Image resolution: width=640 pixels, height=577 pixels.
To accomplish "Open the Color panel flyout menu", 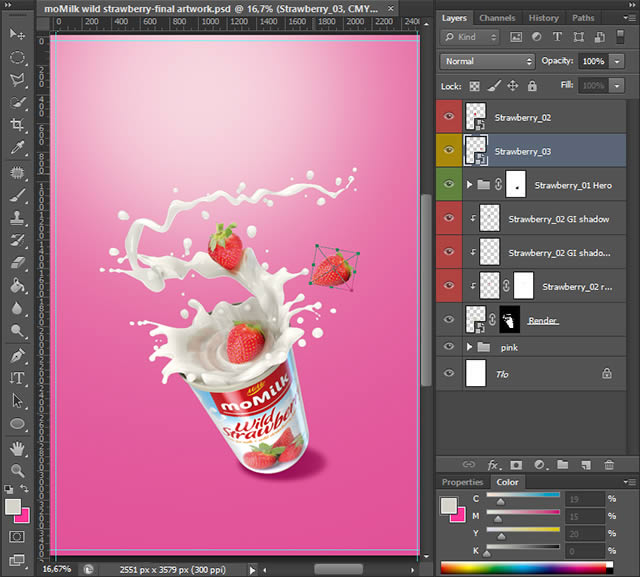I will (630, 482).
